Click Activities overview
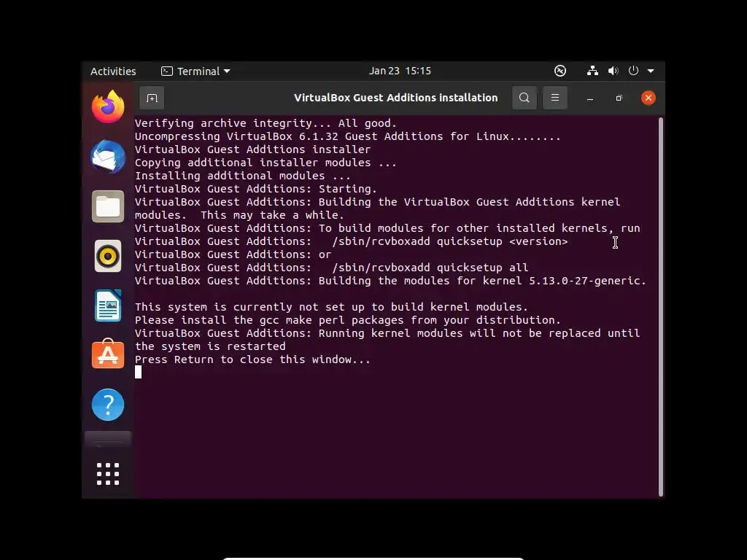 (x=113, y=71)
